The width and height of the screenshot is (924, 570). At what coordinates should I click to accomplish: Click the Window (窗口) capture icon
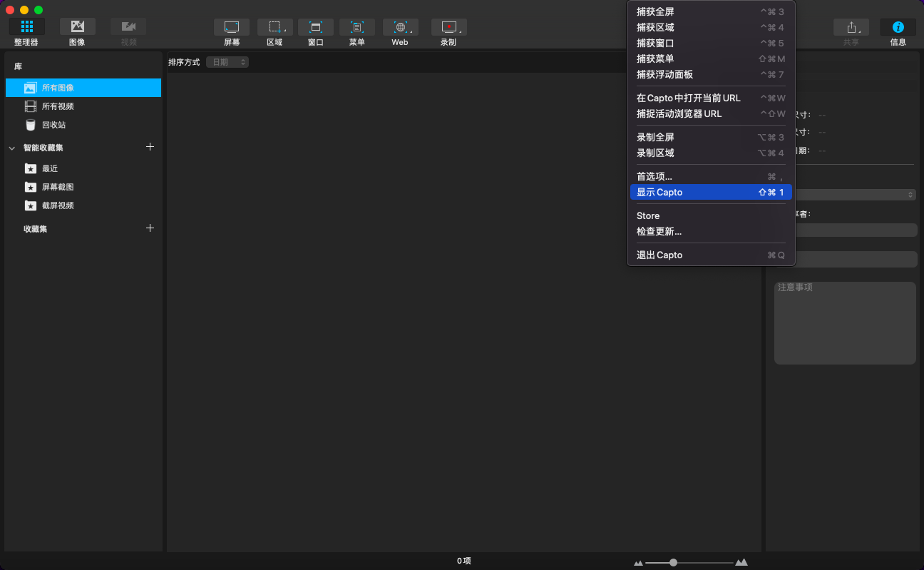(315, 27)
